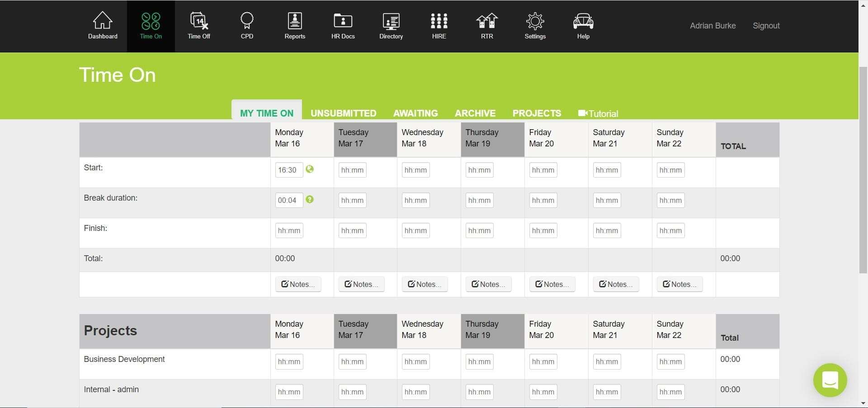Click the Tuesday Break duration field
The width and height of the screenshot is (868, 408).
(352, 200)
